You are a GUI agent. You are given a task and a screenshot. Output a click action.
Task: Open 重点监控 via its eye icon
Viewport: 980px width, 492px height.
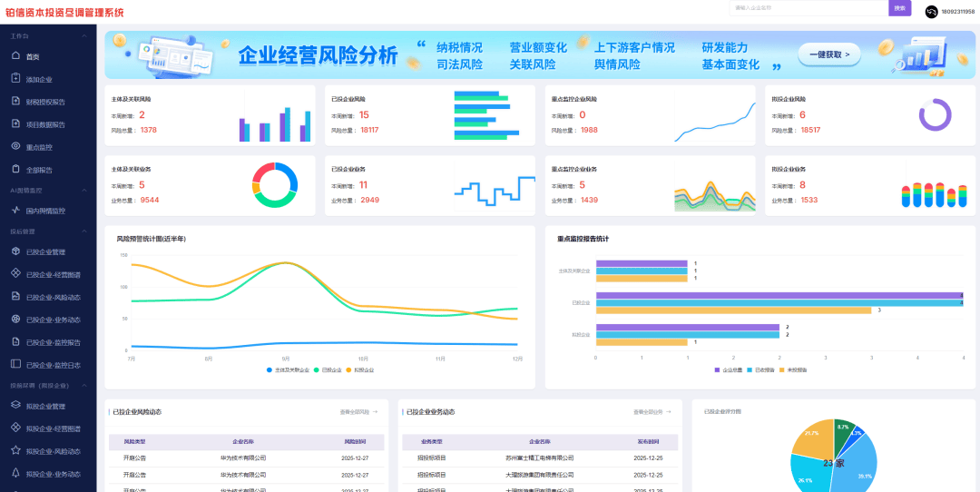[x=15, y=146]
